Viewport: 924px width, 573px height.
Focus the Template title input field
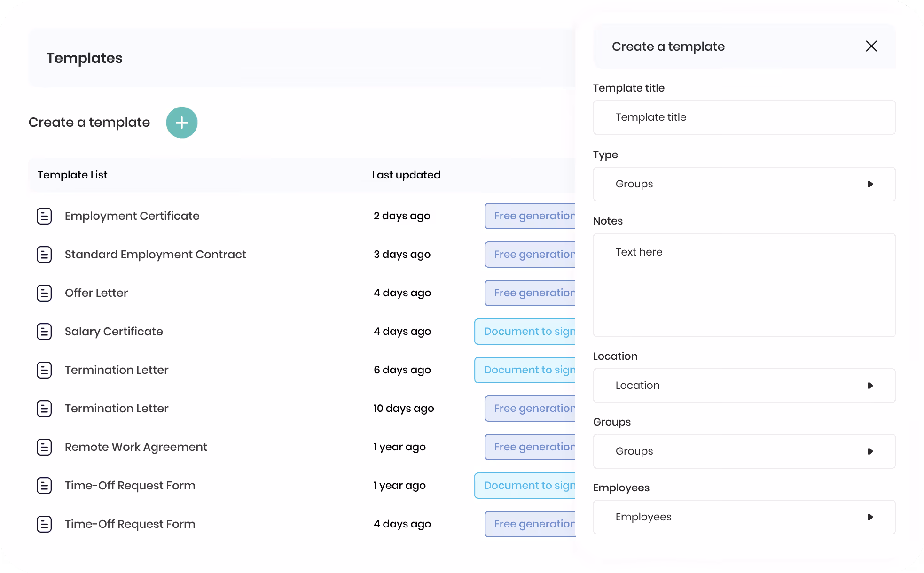coord(744,117)
